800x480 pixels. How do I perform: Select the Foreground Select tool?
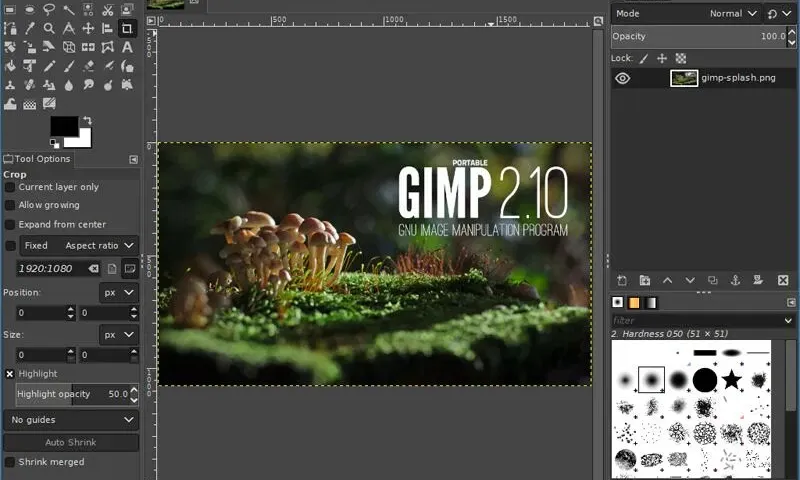pyautogui.click(x=127, y=9)
